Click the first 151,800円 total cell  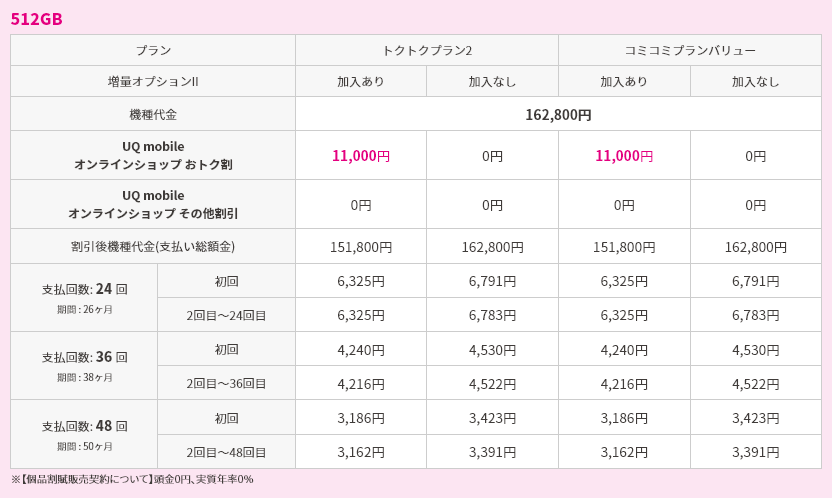pos(361,247)
